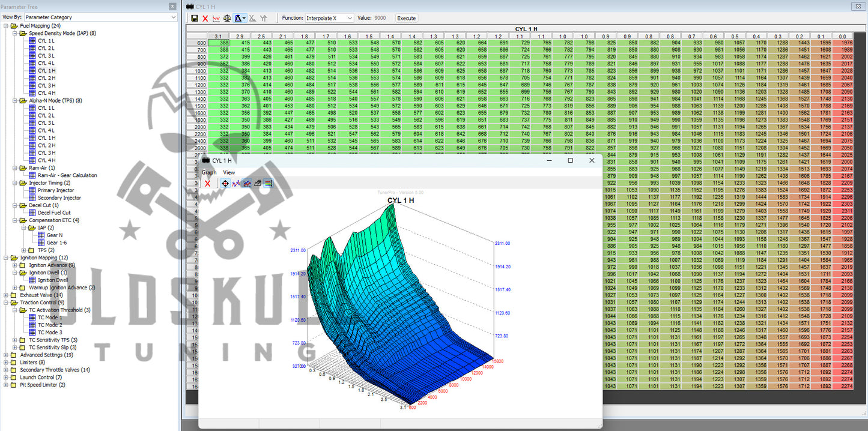Screen dimensions: 868x431
Task: Click the Warmup Ignition Advance folder icon
Action: pyautogui.click(x=23, y=288)
